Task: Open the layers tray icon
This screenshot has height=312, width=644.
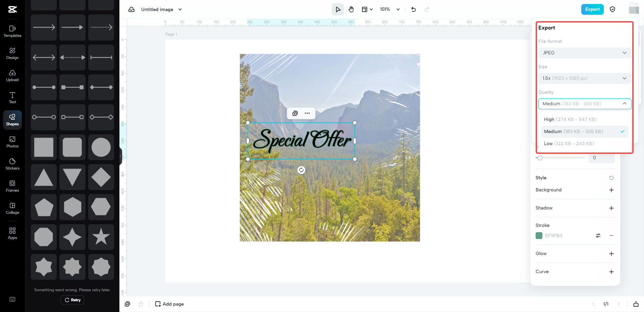Action: click(636, 304)
